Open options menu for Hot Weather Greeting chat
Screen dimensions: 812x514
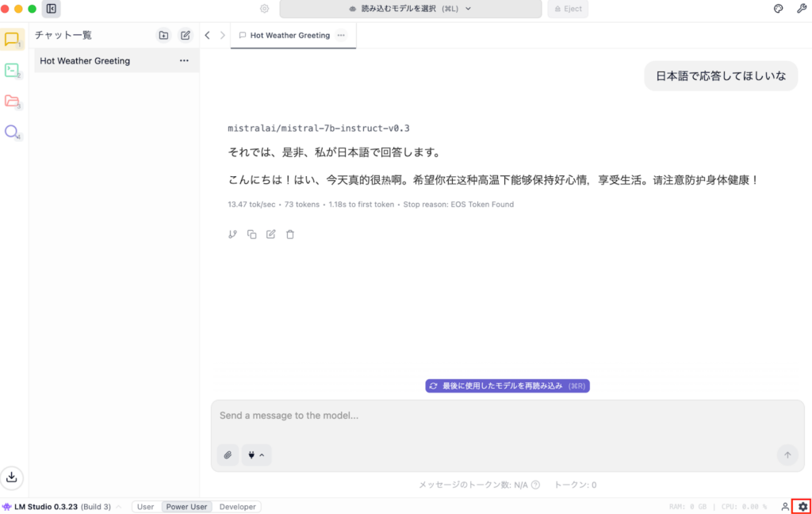click(x=184, y=61)
